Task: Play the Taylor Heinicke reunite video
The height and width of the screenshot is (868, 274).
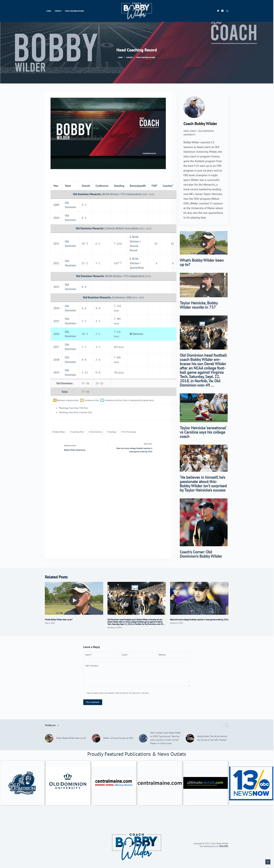Action: pyautogui.click(x=204, y=286)
